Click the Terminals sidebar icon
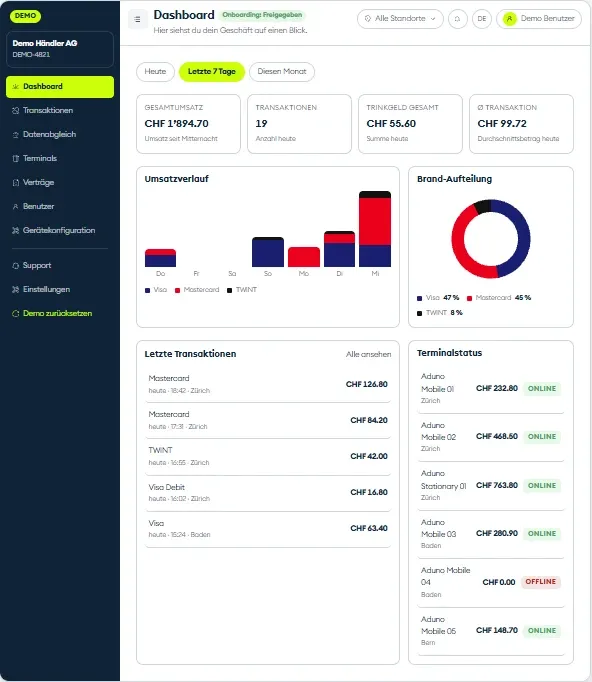This screenshot has width=592, height=682. (x=16, y=158)
